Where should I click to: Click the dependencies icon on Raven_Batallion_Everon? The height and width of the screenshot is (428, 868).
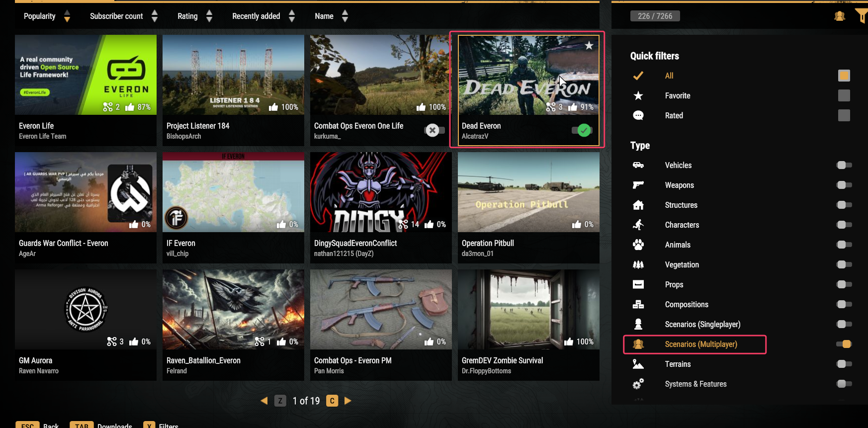260,342
